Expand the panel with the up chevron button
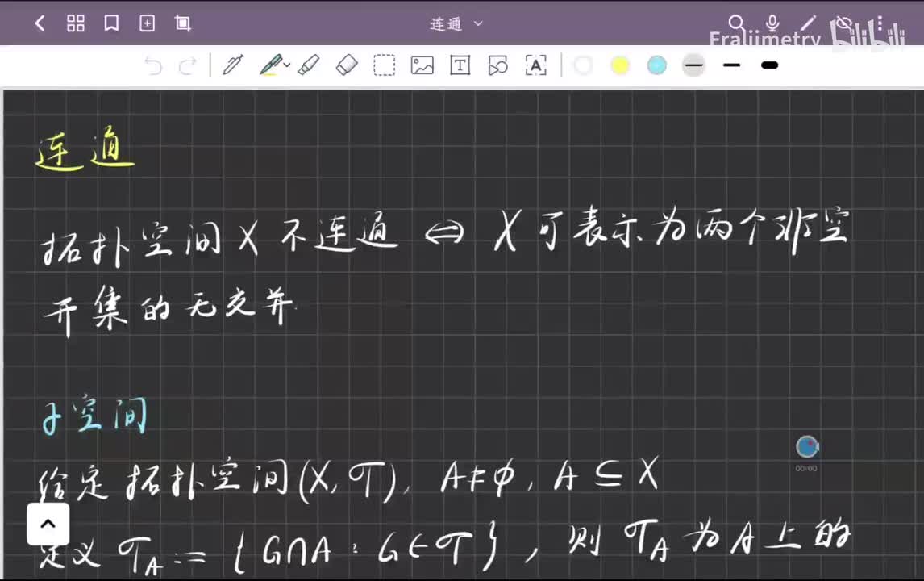This screenshot has height=581, width=924. (x=48, y=524)
